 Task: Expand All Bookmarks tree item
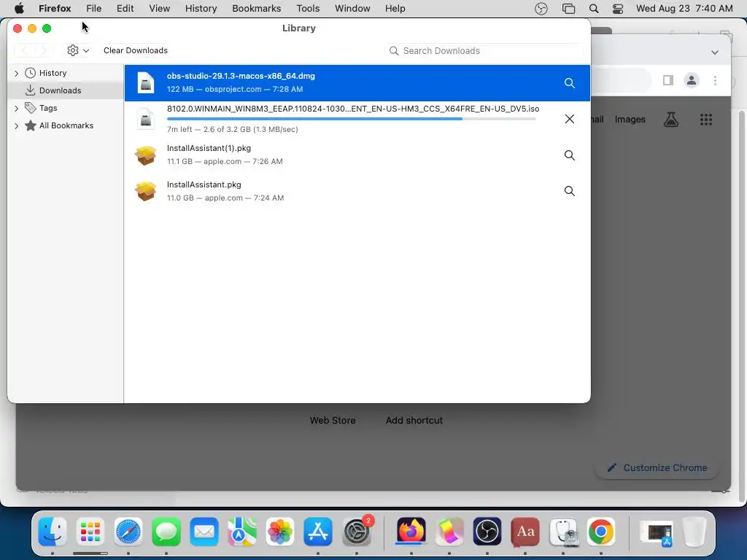[x=16, y=126]
